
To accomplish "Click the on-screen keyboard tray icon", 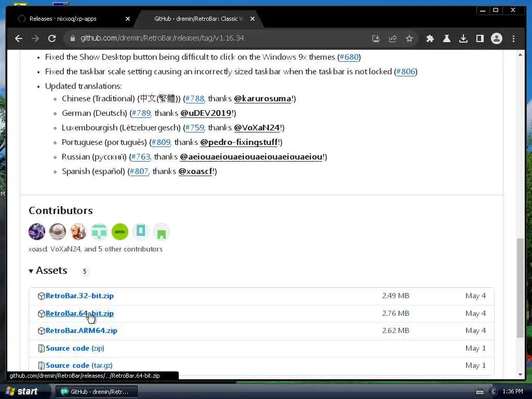I will pyautogui.click(x=480, y=392).
